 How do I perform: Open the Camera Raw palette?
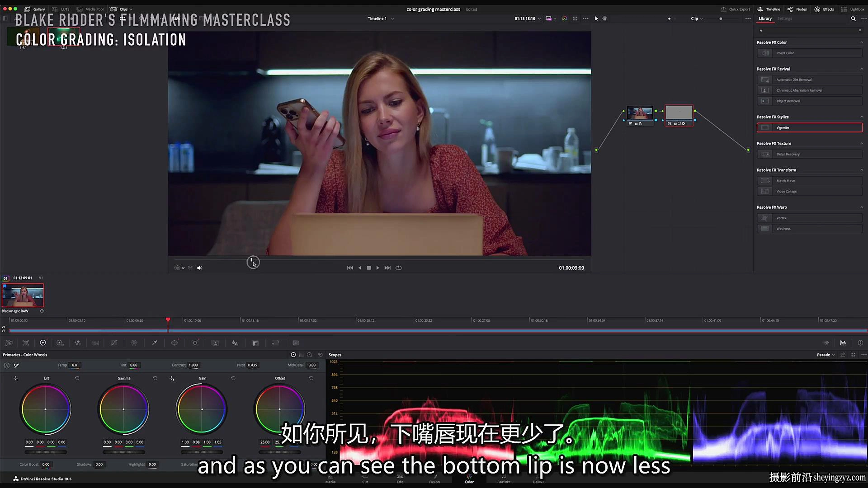[9, 343]
